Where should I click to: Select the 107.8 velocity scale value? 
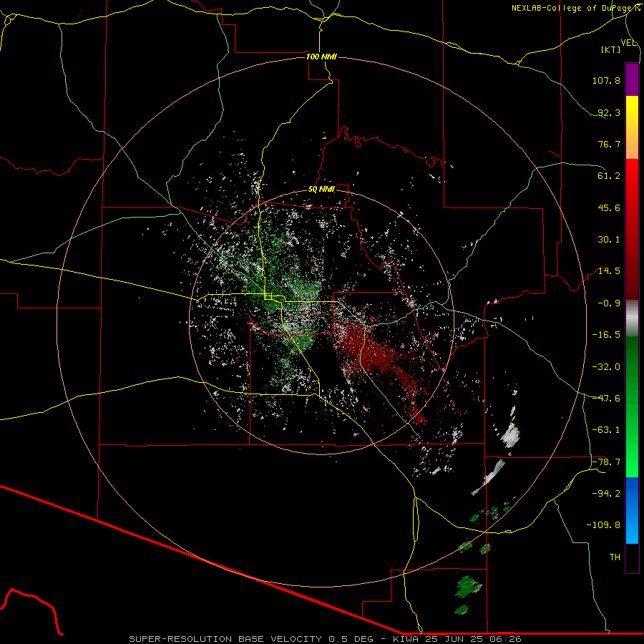click(606, 80)
